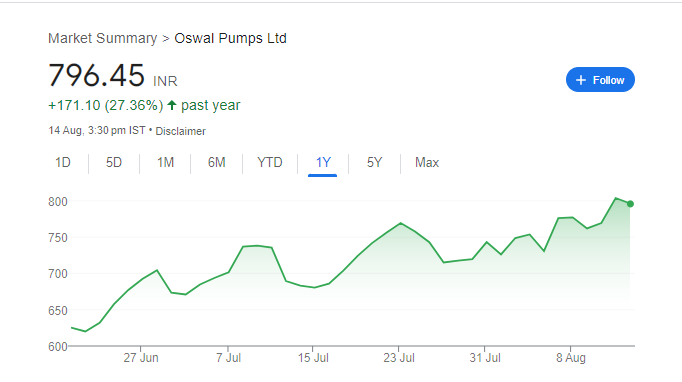The width and height of the screenshot is (682, 382).
Task: Click the 750 y-axis label
Action: 58,238
